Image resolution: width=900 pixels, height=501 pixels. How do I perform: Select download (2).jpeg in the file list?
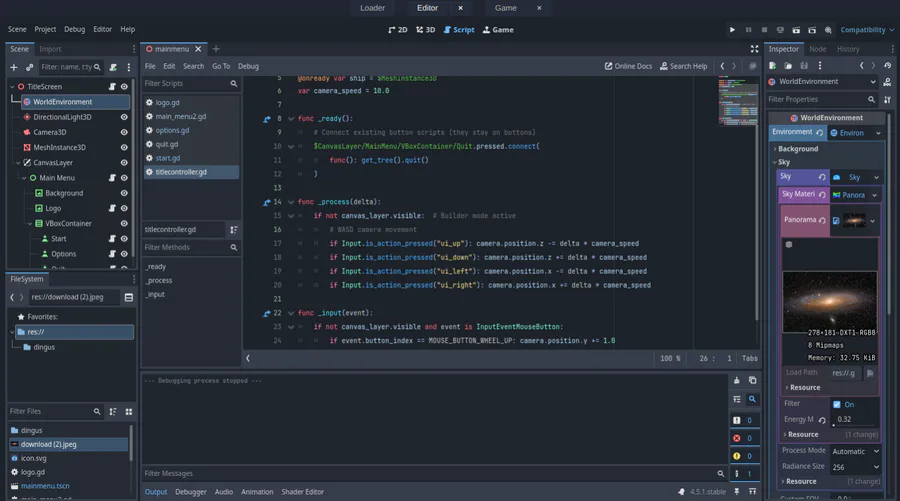[69, 444]
